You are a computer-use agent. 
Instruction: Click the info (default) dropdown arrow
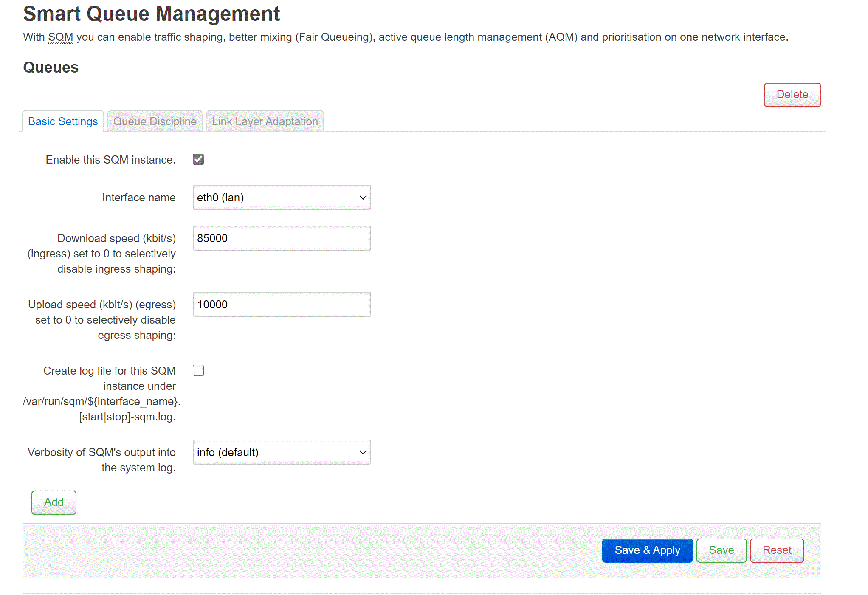point(363,452)
